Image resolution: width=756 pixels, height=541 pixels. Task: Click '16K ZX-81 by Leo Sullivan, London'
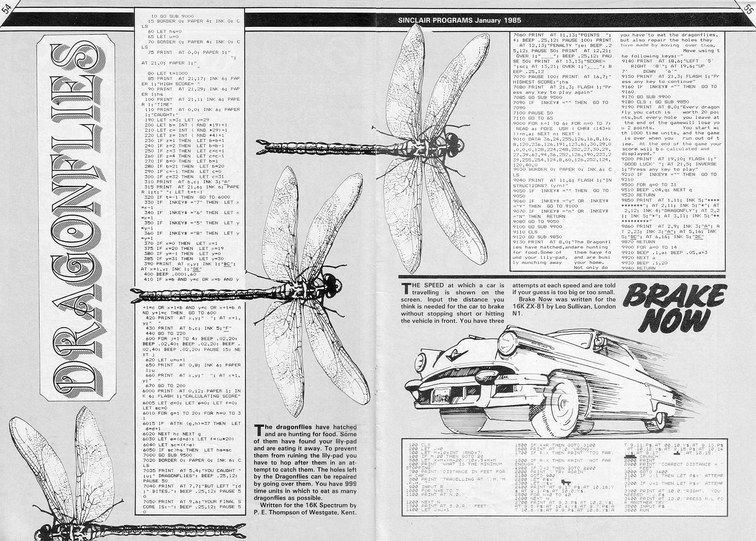click(x=564, y=307)
